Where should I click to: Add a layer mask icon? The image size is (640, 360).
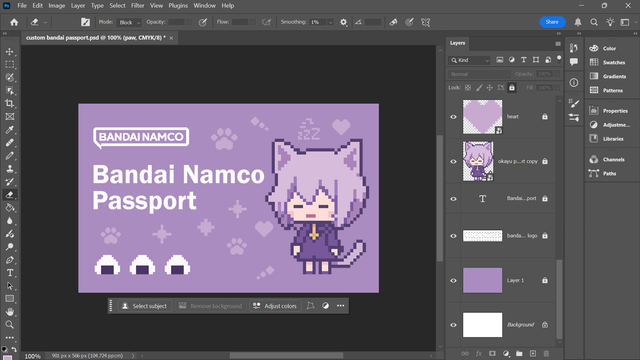tap(492, 353)
